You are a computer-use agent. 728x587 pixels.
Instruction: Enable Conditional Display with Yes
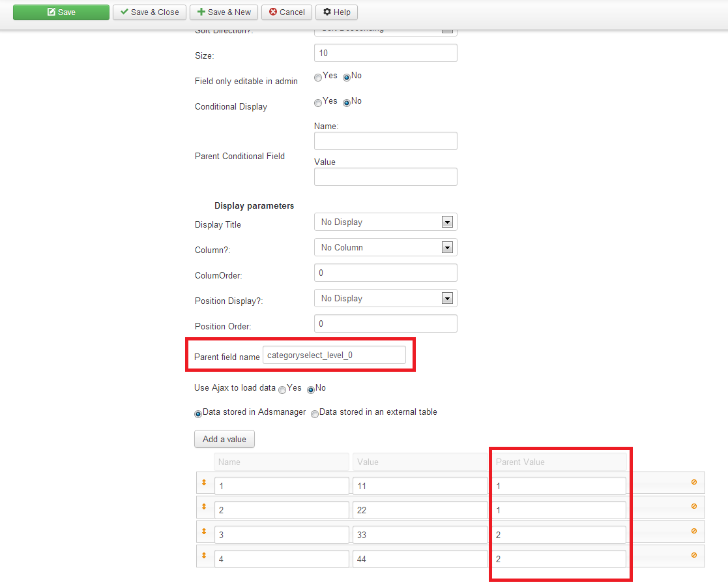[x=318, y=103]
